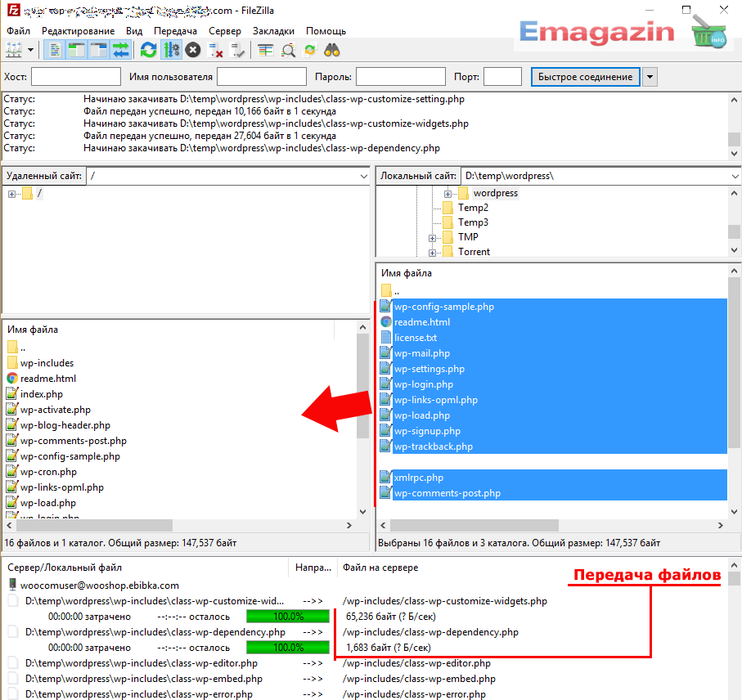Select wp-trackback.php in the local file list
Image resolution: width=742 pixels, height=700 pixels.
point(554,446)
